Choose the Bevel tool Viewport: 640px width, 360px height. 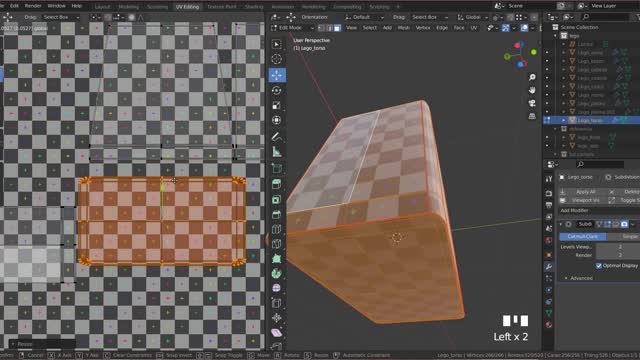[x=277, y=214]
